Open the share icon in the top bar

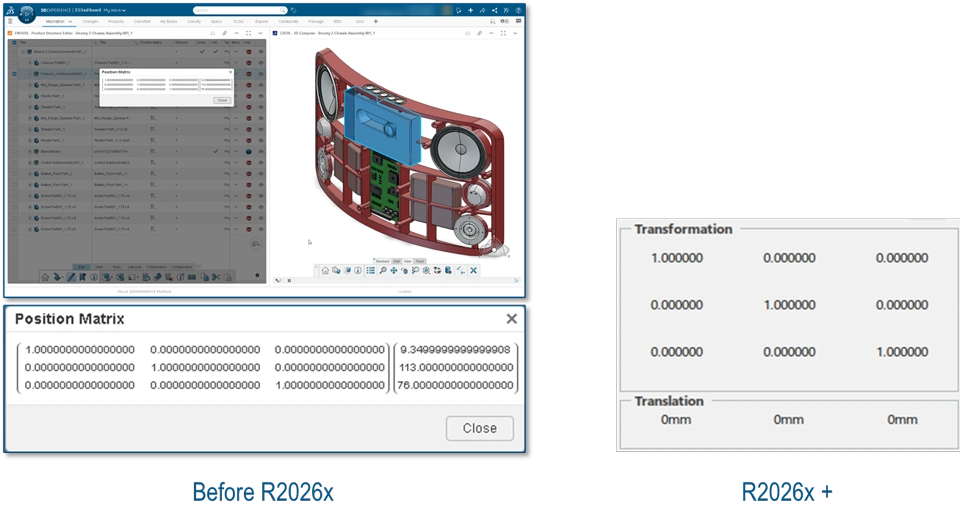(494, 10)
